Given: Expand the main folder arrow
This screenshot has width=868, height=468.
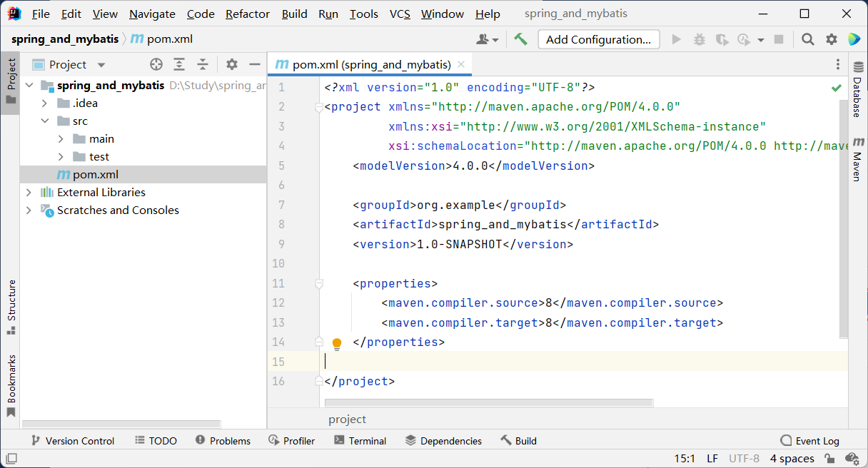Looking at the screenshot, I should coord(61,139).
